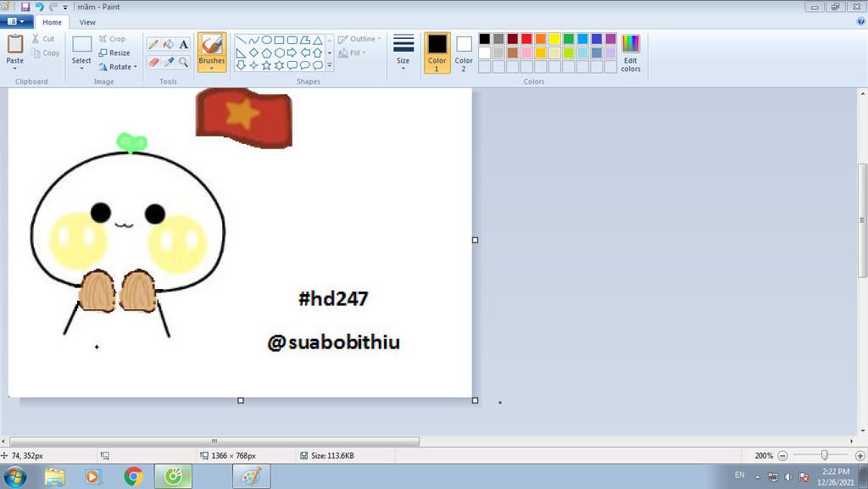Open Paint Help question mark icon
This screenshot has width=868, height=489.
point(861,21)
